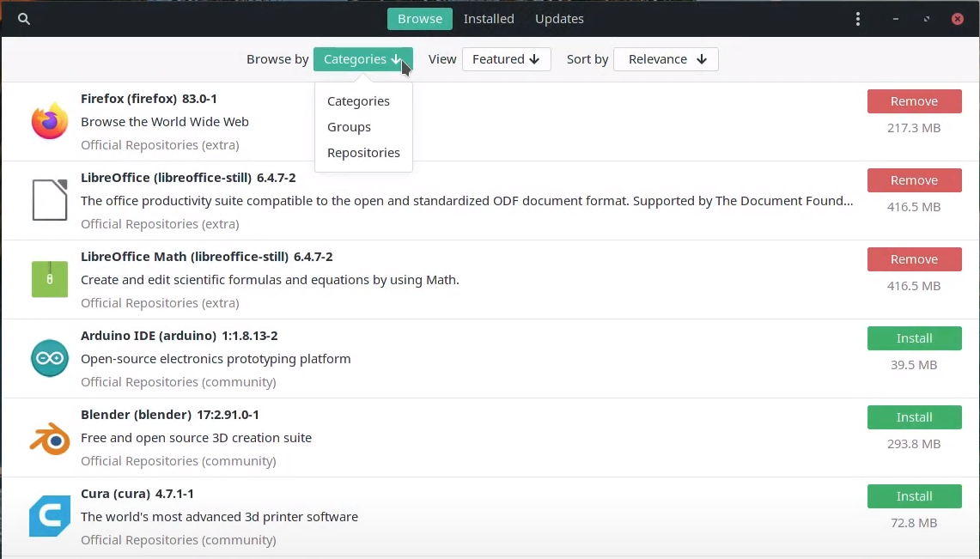The width and height of the screenshot is (980, 559).
Task: Open the View Featured dropdown
Action: click(x=506, y=59)
